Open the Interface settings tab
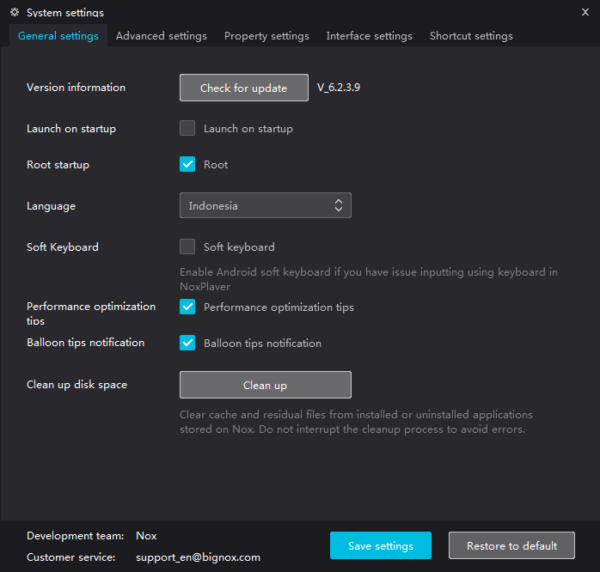Image resolution: width=600 pixels, height=572 pixels. pyautogui.click(x=369, y=36)
